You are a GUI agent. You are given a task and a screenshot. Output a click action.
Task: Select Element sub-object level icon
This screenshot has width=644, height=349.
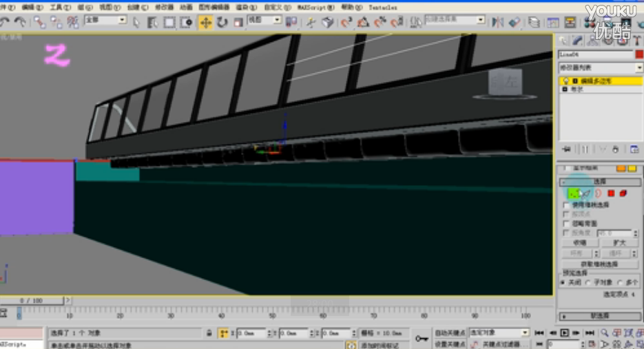tap(623, 193)
